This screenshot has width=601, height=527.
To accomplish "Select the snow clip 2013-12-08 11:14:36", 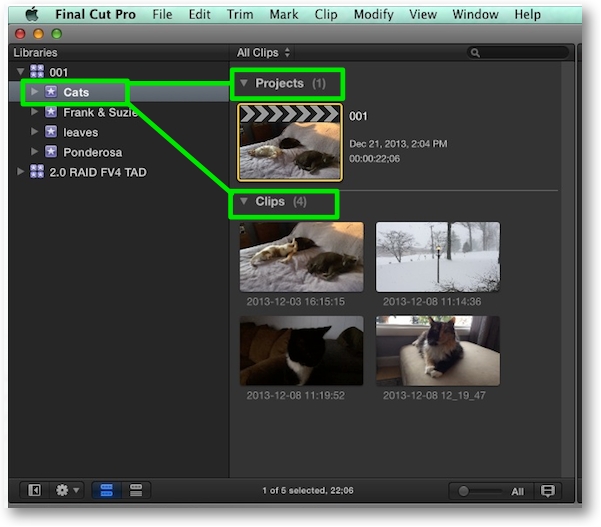I will pos(438,257).
